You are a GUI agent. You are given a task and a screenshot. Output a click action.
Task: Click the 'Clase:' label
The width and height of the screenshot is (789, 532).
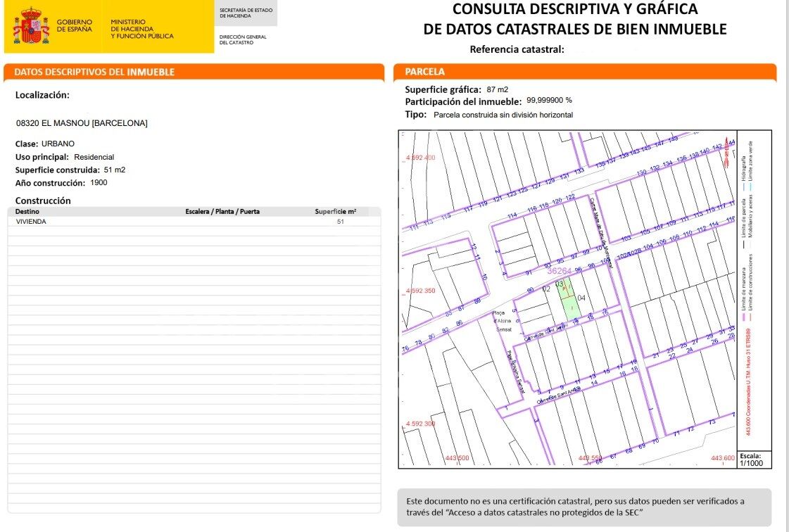click(x=27, y=144)
